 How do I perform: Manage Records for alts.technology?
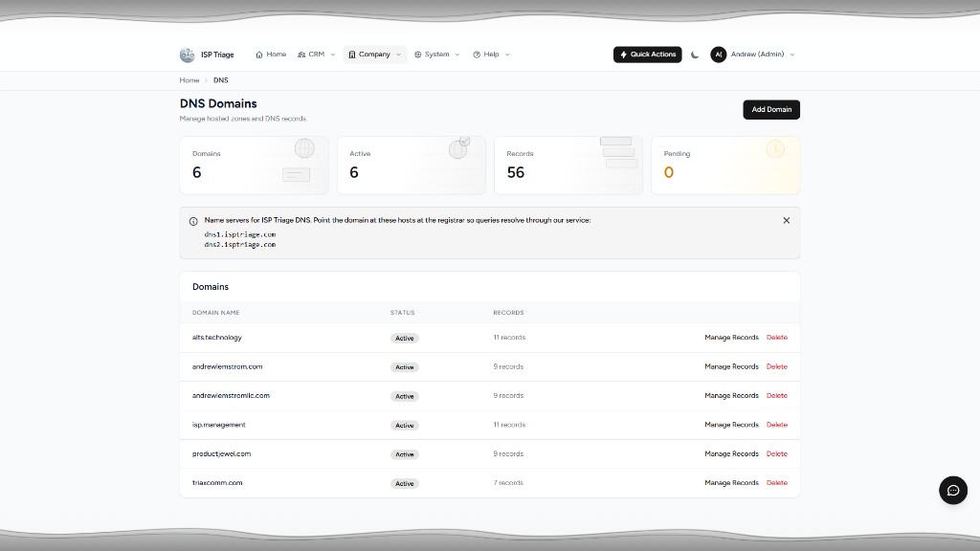[x=731, y=338]
